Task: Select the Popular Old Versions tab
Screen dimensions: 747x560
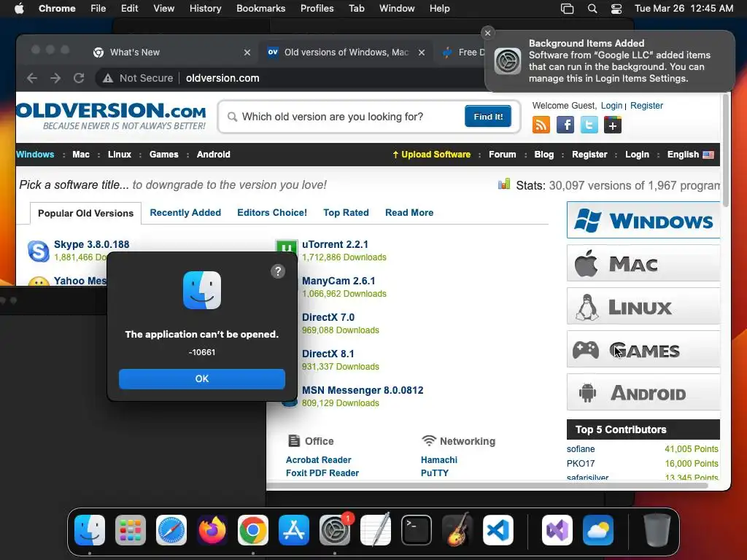Action: pyautogui.click(x=86, y=214)
